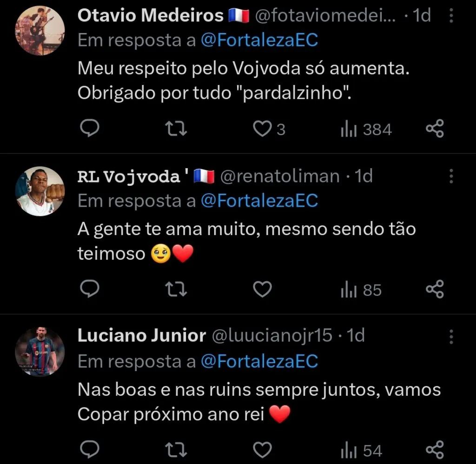
Task: Like Otavio Medeiros's tweet with 3 likes
Action: click(263, 129)
